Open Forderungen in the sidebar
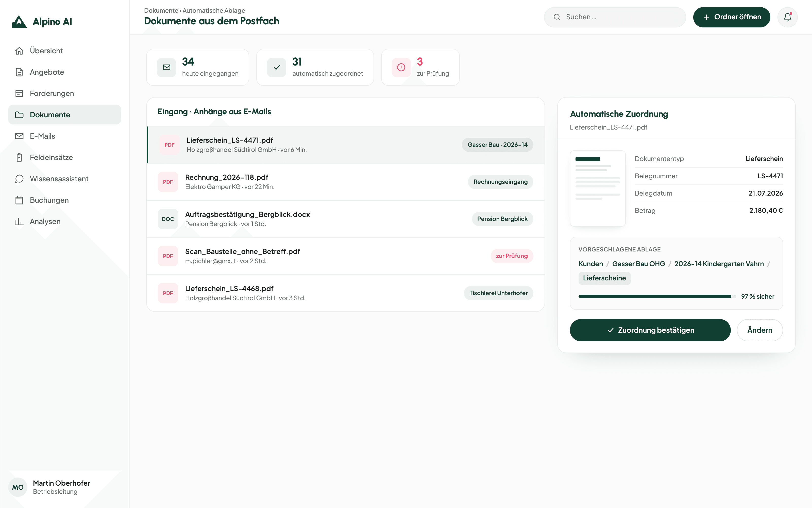This screenshot has height=508, width=812. (x=64, y=93)
